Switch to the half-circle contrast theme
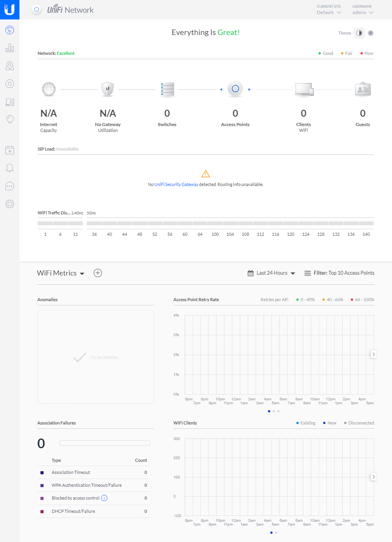Viewport: 392px width, 542px height. click(x=359, y=33)
